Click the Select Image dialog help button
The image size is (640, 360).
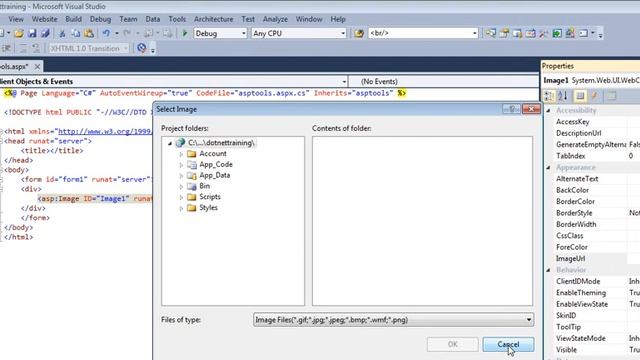coord(511,109)
